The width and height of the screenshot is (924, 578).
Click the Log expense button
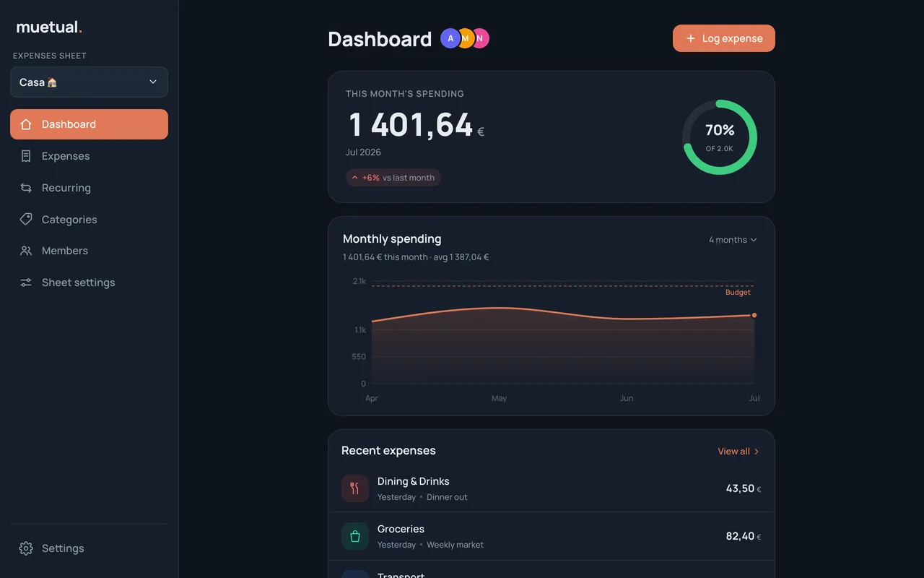pos(724,38)
